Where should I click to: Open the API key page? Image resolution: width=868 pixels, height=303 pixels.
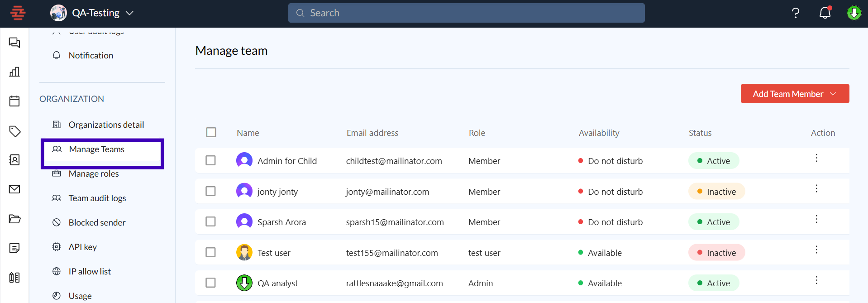[x=82, y=247]
